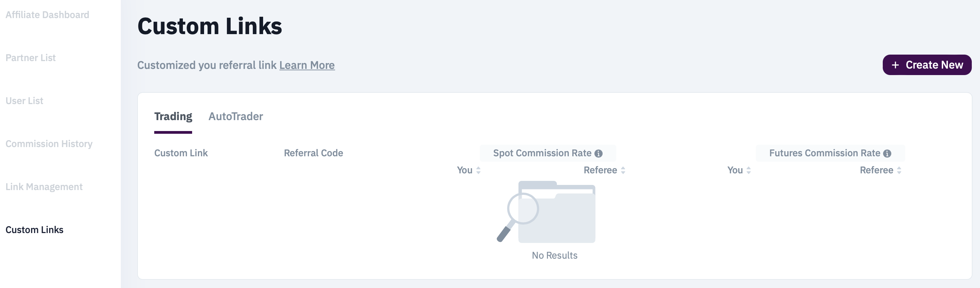Click the No Results folder illustration
Viewport: 980px width, 288px height.
[x=547, y=212]
